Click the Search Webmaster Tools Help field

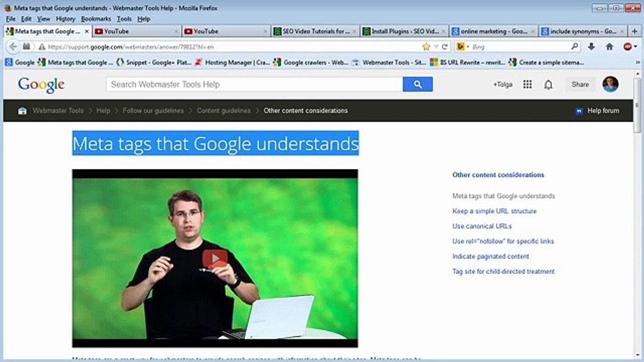tap(255, 84)
